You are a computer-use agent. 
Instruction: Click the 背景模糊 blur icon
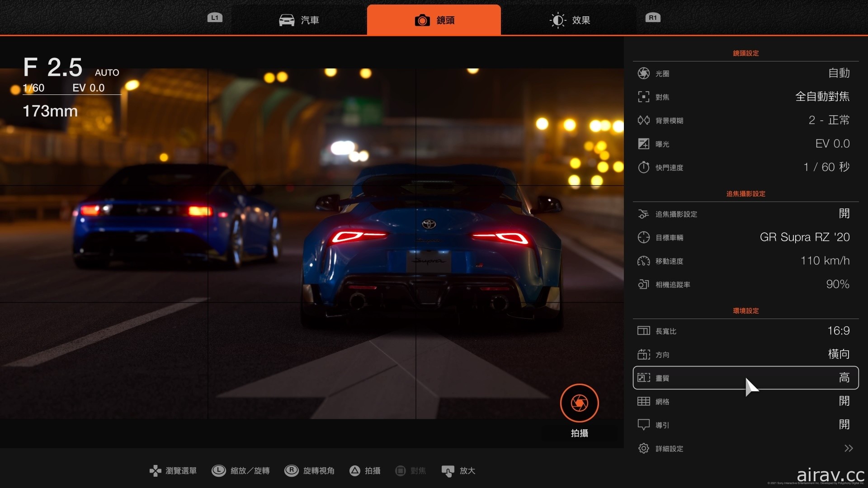(644, 120)
